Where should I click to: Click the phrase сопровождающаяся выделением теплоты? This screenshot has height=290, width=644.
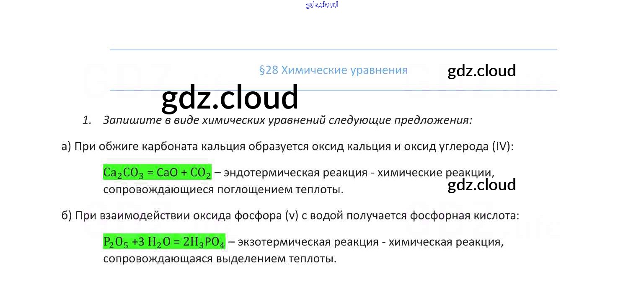click(x=220, y=259)
